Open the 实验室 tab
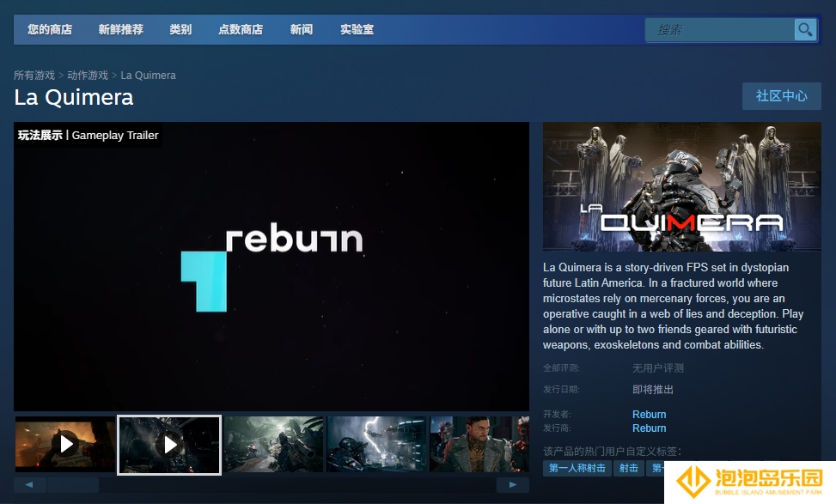 [357, 30]
